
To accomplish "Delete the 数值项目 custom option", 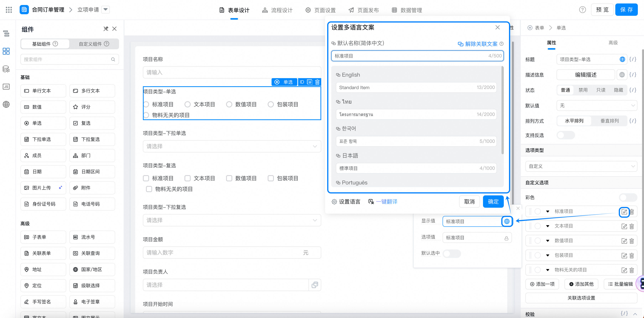I will click(632, 241).
